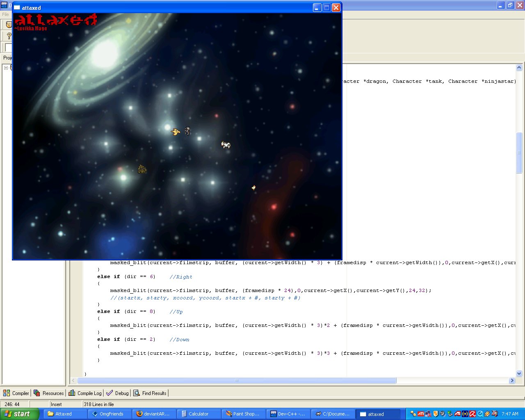Open the Debug tab
Viewport: 525px width, 420px height.
[118, 393]
